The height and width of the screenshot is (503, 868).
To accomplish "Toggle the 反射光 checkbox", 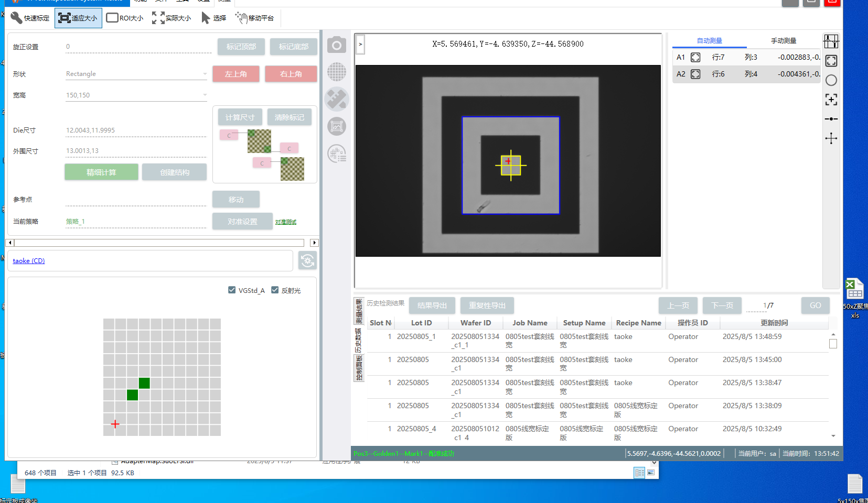I will coord(275,290).
